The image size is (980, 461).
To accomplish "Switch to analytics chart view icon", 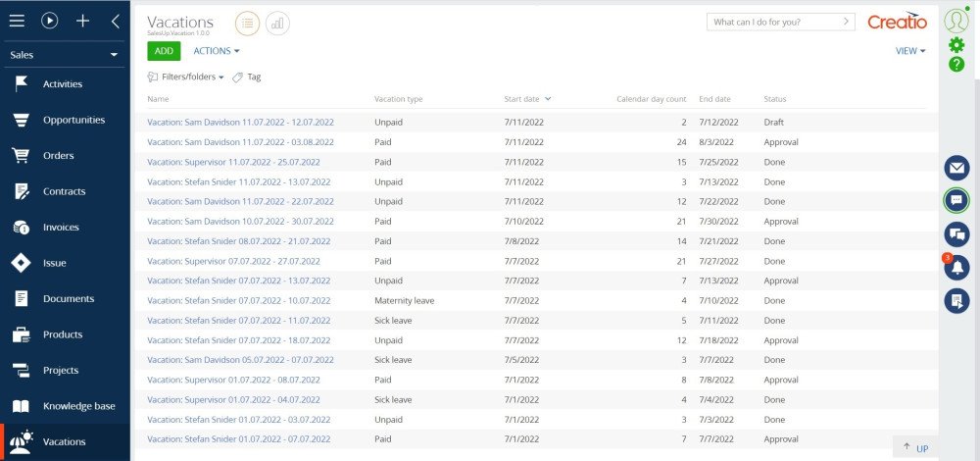I will [277, 24].
